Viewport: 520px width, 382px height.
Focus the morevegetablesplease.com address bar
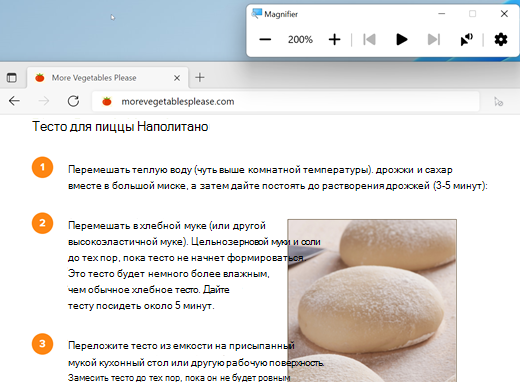286,101
